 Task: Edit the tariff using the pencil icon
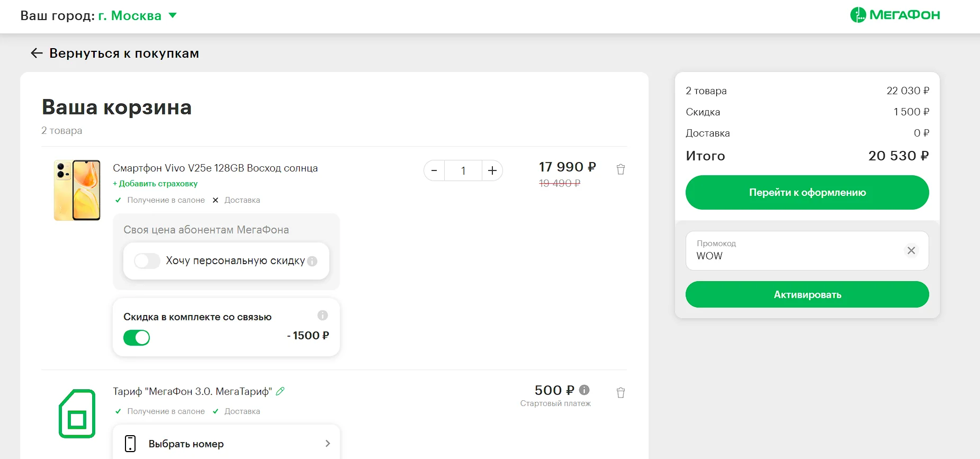(280, 391)
